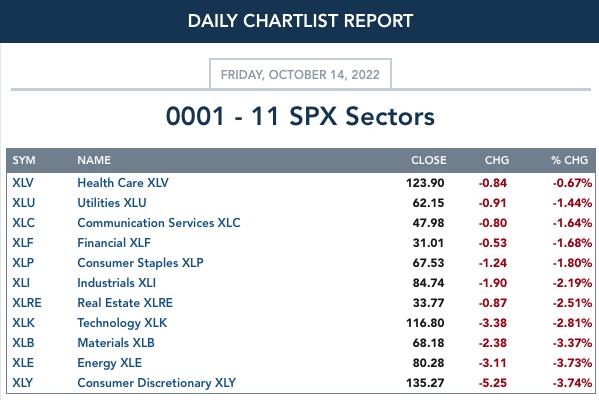Click the CLOSE column header
Image resolution: width=599 pixels, height=400 pixels.
(x=429, y=160)
